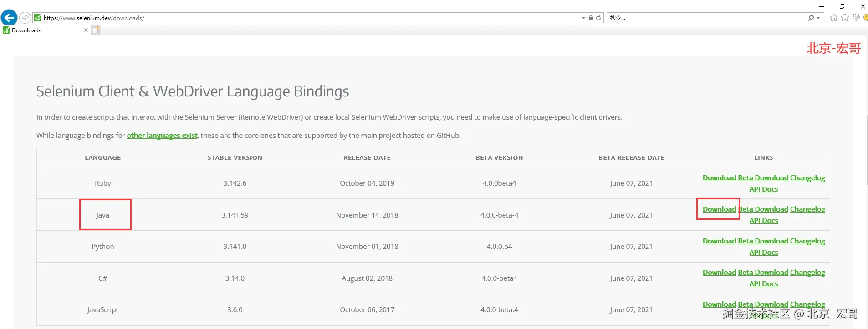The width and height of the screenshot is (868, 329).
Task: Expand the address bar autocomplete dropdown
Action: click(x=583, y=18)
